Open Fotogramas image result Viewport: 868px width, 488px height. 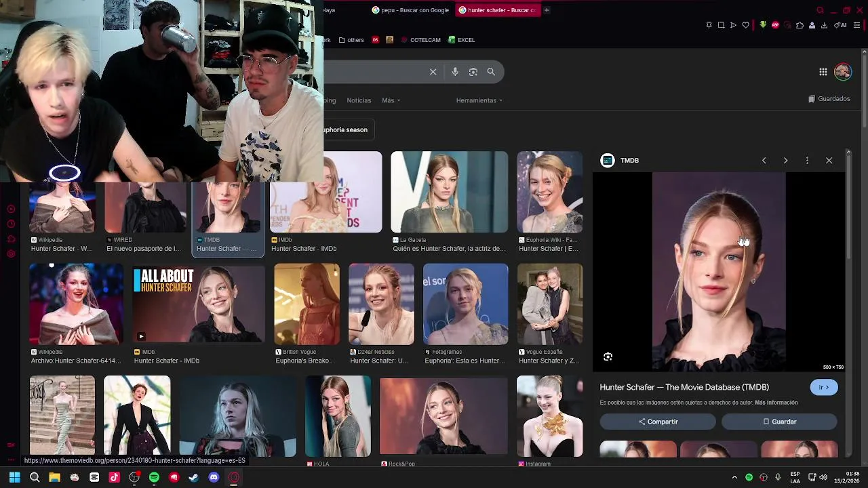coord(465,304)
